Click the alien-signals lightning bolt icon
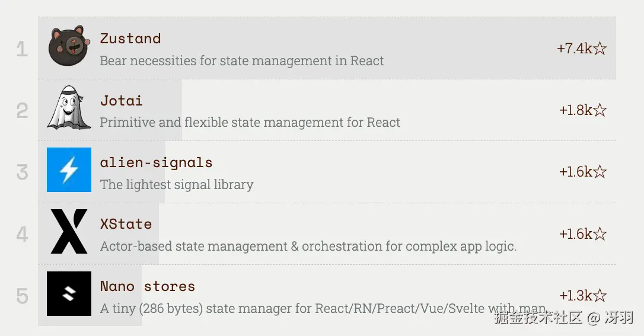Screen dimensions: 644x336 [69, 170]
